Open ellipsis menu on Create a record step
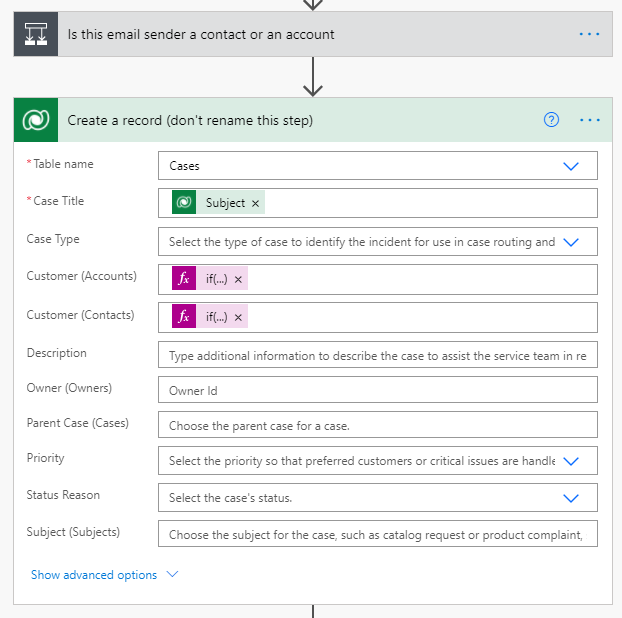Viewport: 622px width, 618px height. (x=590, y=120)
